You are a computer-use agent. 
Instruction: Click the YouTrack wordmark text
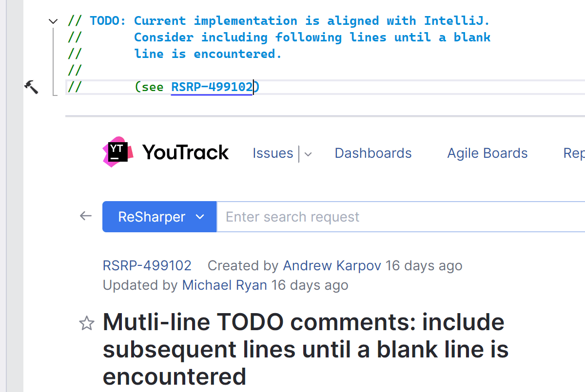click(x=185, y=152)
